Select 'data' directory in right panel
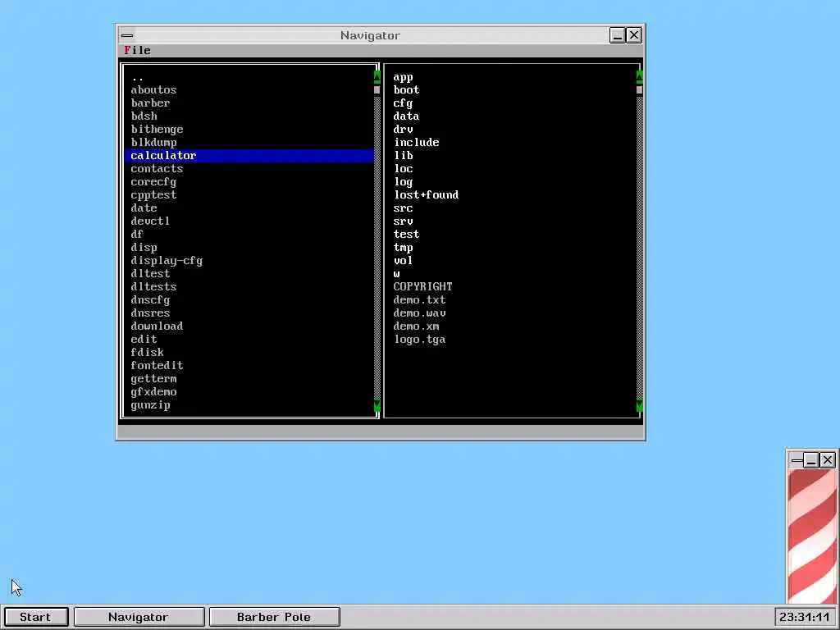 pos(512,116)
